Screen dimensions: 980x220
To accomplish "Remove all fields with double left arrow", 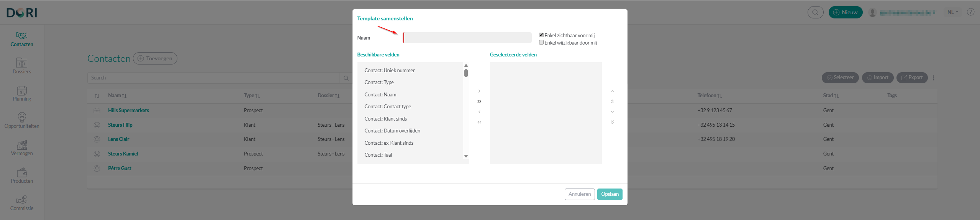I will click(x=479, y=122).
